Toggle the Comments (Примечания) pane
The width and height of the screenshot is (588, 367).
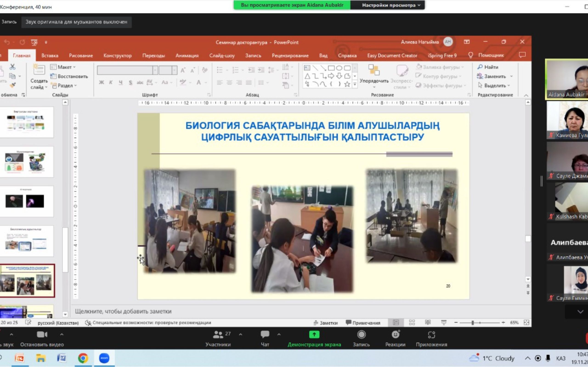coord(363,323)
